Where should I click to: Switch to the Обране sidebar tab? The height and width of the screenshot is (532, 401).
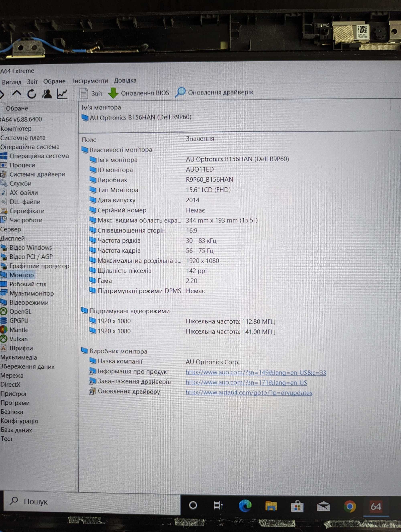tap(17, 108)
